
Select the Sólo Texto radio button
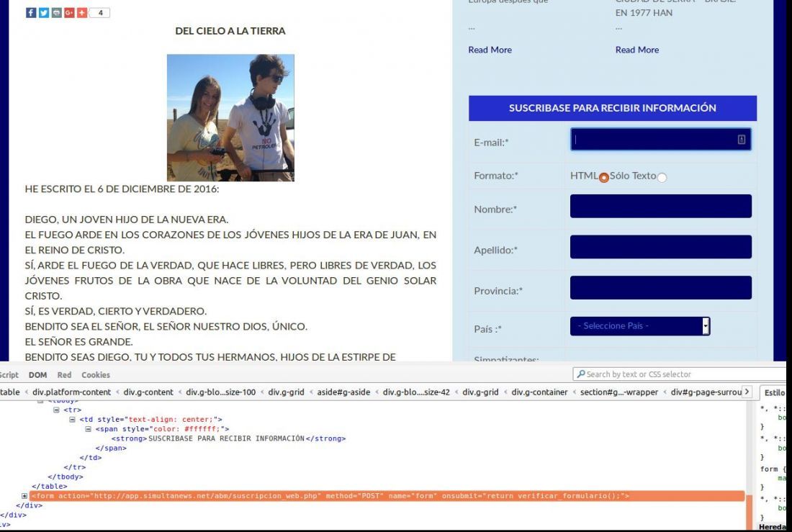(662, 177)
